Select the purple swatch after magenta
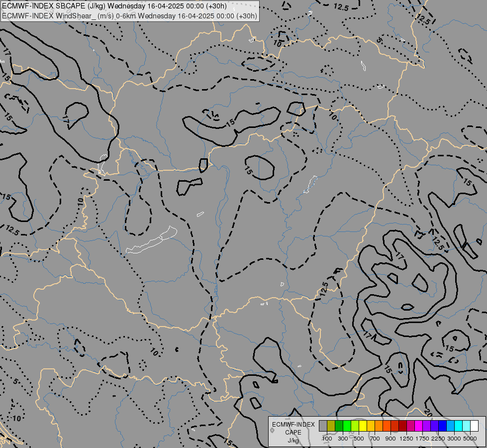Screen dimensions: 487x448 pos(426,426)
